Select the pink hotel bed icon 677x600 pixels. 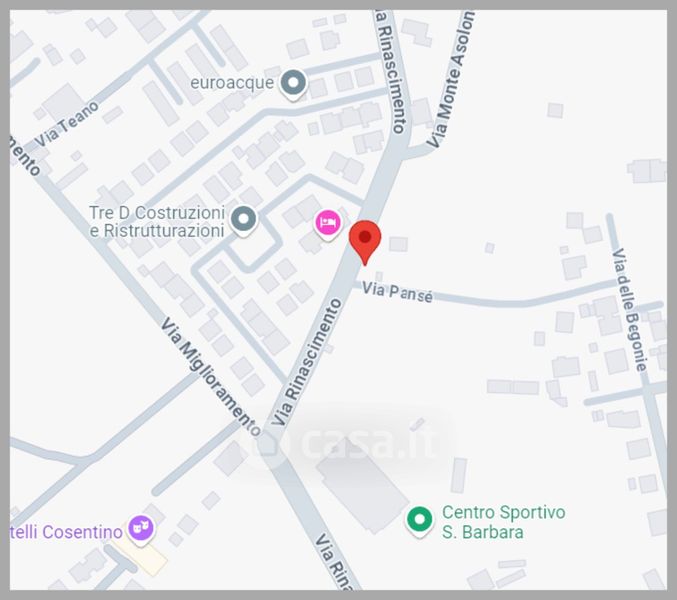(x=328, y=223)
